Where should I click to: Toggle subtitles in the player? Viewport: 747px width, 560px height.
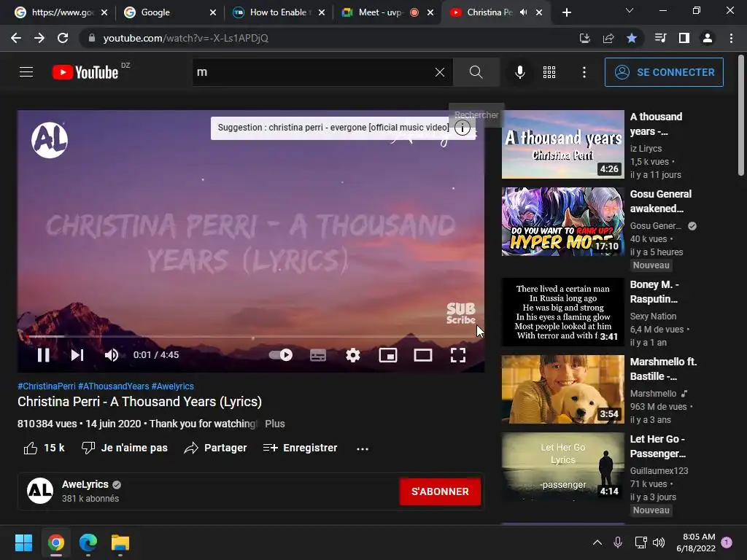tap(318, 355)
